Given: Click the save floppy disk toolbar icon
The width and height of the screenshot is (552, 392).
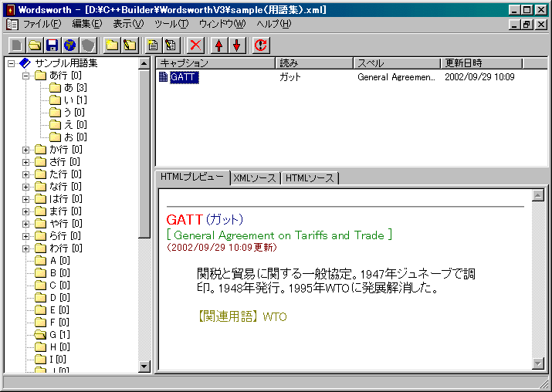Looking at the screenshot, I should pos(52,46).
